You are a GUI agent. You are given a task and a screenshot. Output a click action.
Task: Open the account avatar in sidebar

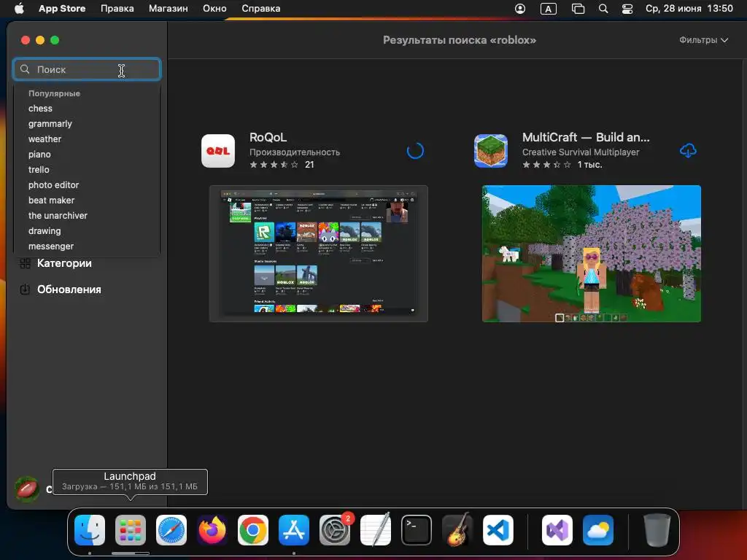(27, 489)
